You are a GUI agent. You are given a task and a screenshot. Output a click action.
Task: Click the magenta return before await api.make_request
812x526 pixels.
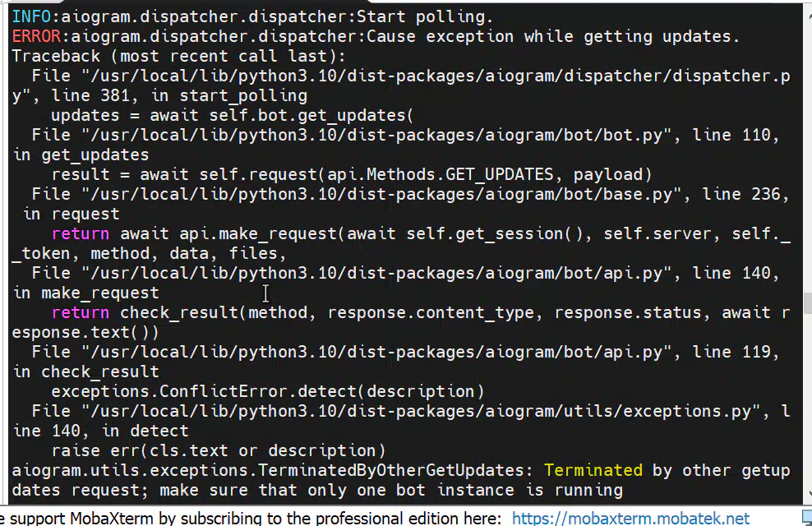click(81, 233)
